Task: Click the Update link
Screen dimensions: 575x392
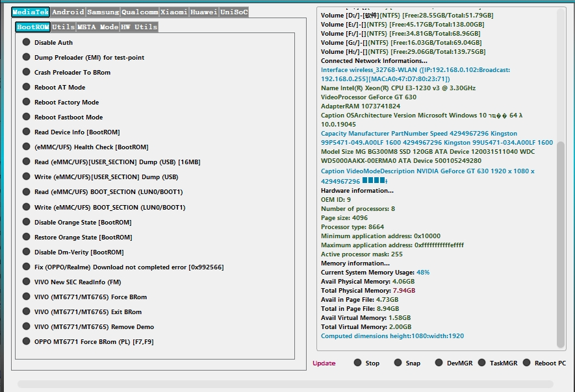Action: [x=324, y=363]
